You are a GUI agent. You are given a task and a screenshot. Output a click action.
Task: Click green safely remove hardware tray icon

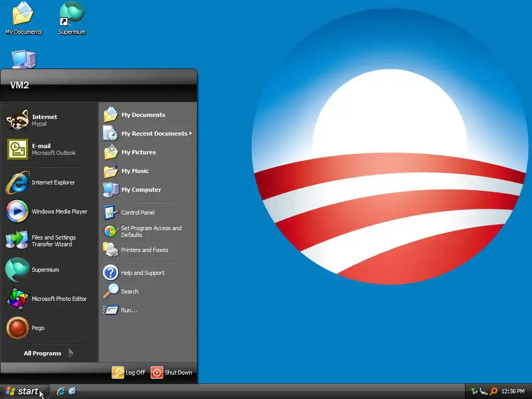[474, 392]
